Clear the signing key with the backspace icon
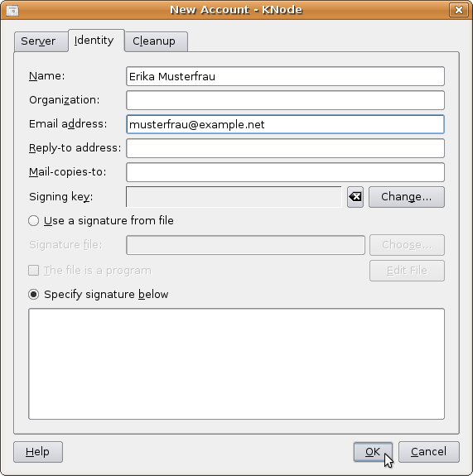The image size is (473, 476). point(355,197)
